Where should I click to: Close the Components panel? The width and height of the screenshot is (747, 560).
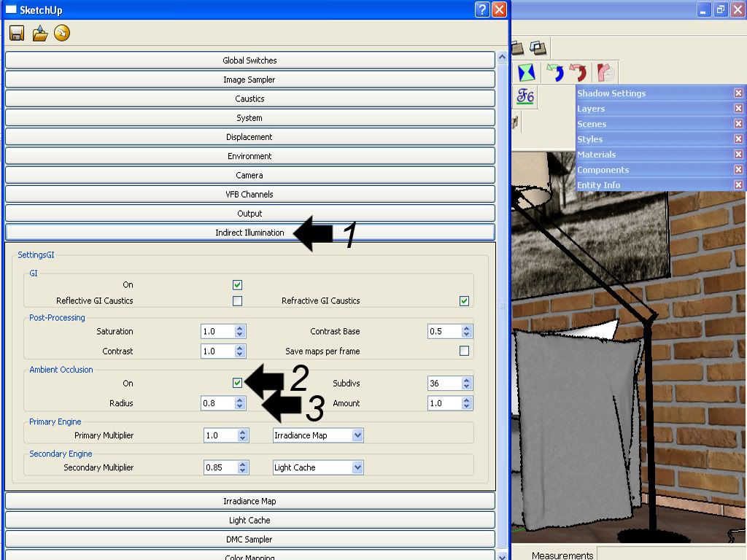738,169
